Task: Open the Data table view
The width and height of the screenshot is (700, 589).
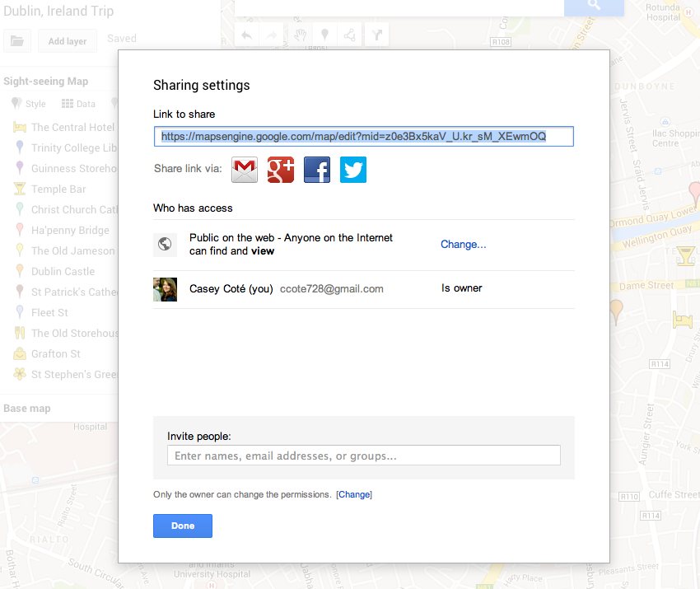Action: tap(78, 104)
